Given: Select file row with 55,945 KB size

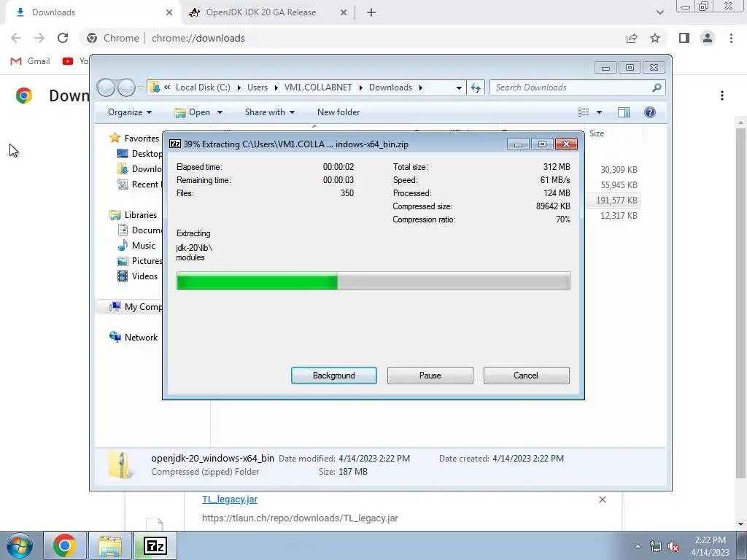Looking at the screenshot, I should [619, 184].
